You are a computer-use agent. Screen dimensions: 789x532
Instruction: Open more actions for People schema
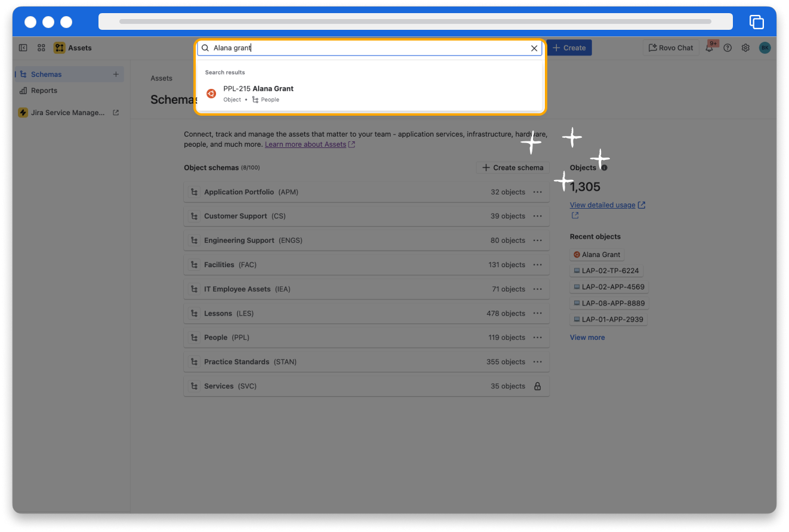point(537,338)
